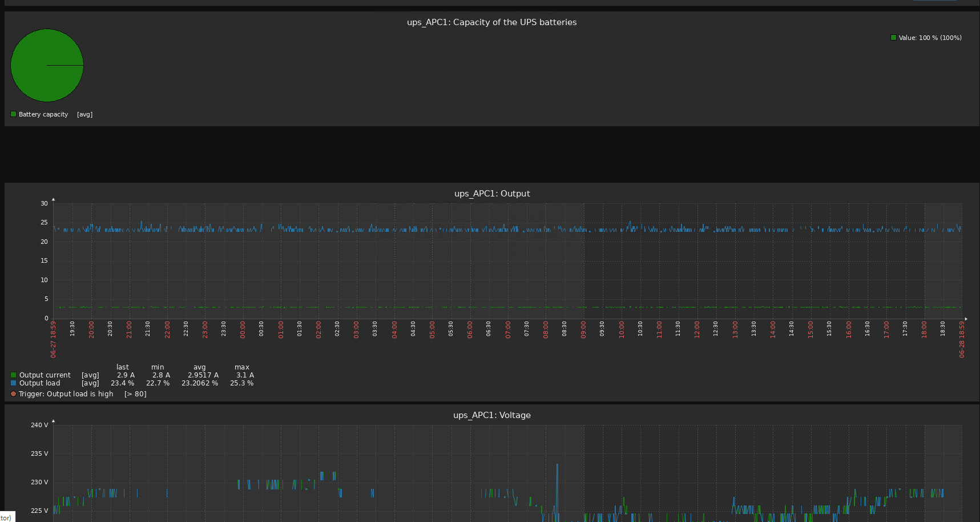Click the 00:00 marker on Output time axis
Image resolution: width=980 pixels, height=522 pixels.
coord(243,330)
